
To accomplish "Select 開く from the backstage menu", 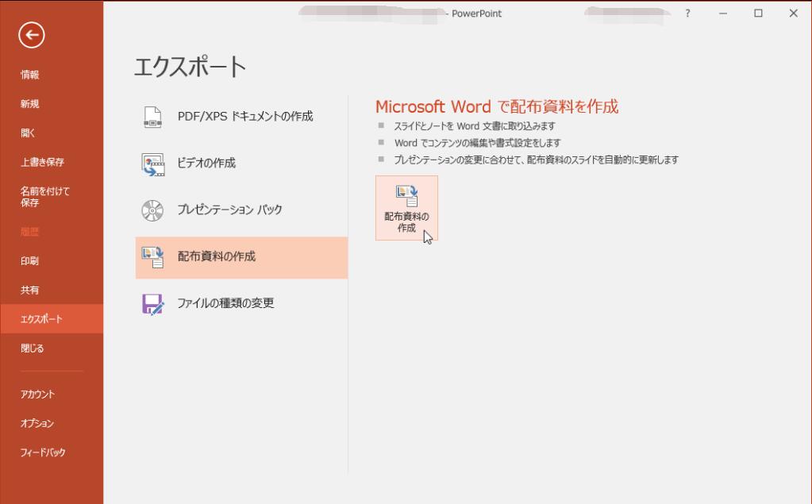I will (29, 133).
